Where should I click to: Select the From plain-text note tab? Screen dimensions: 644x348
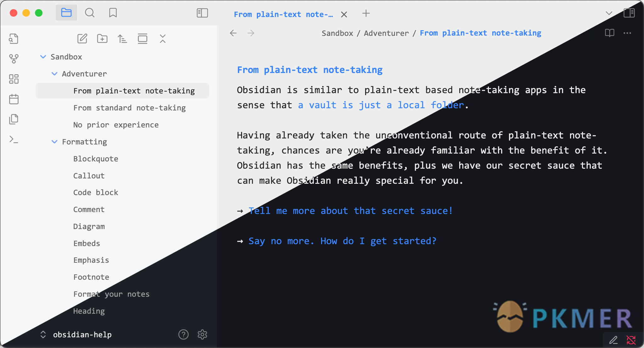[x=283, y=14]
